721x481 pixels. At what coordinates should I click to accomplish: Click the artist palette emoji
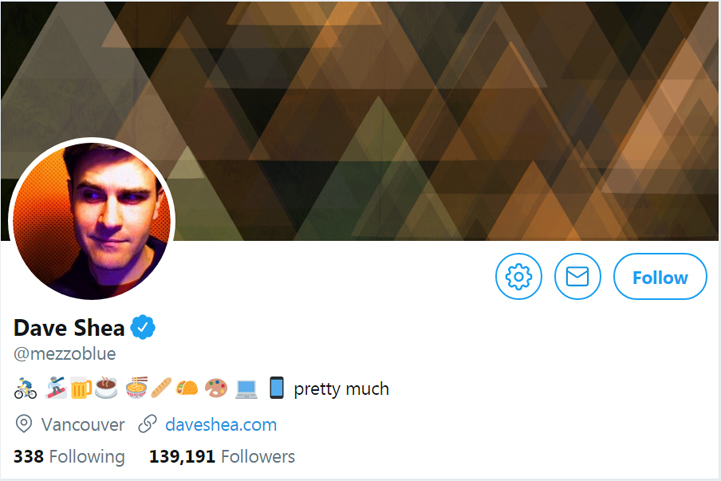coord(216,389)
